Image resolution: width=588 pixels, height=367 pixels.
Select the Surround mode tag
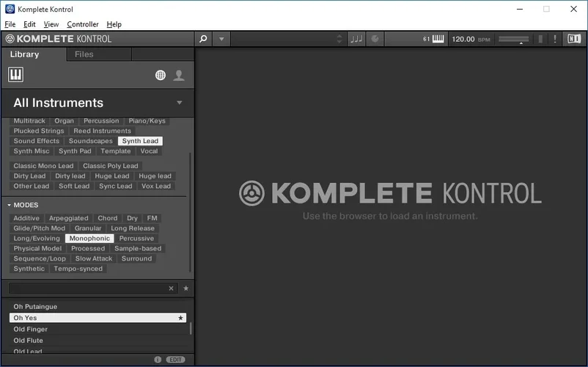[136, 259]
